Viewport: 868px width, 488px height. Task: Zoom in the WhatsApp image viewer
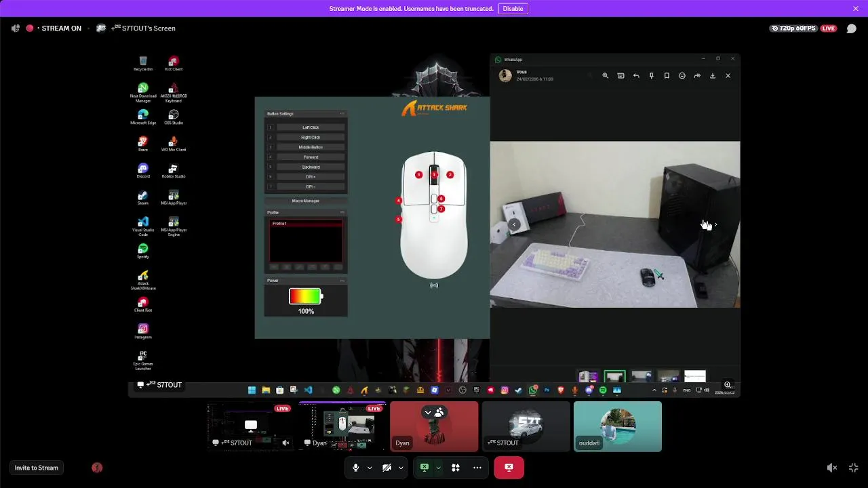click(x=606, y=76)
